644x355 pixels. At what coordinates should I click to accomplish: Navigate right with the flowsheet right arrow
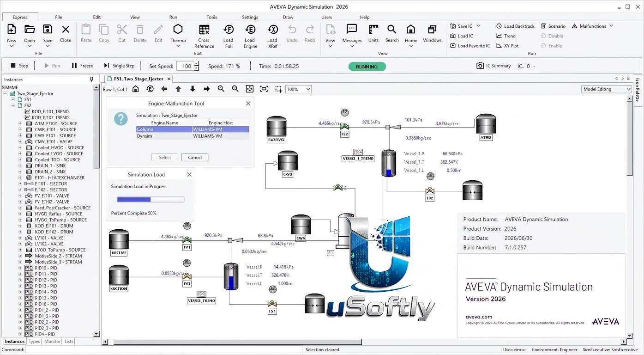(x=207, y=89)
